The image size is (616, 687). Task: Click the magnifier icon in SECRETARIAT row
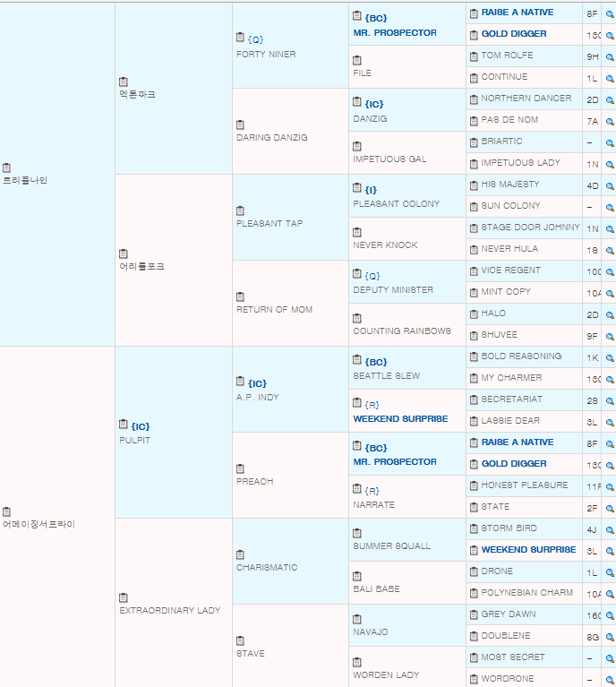point(610,401)
